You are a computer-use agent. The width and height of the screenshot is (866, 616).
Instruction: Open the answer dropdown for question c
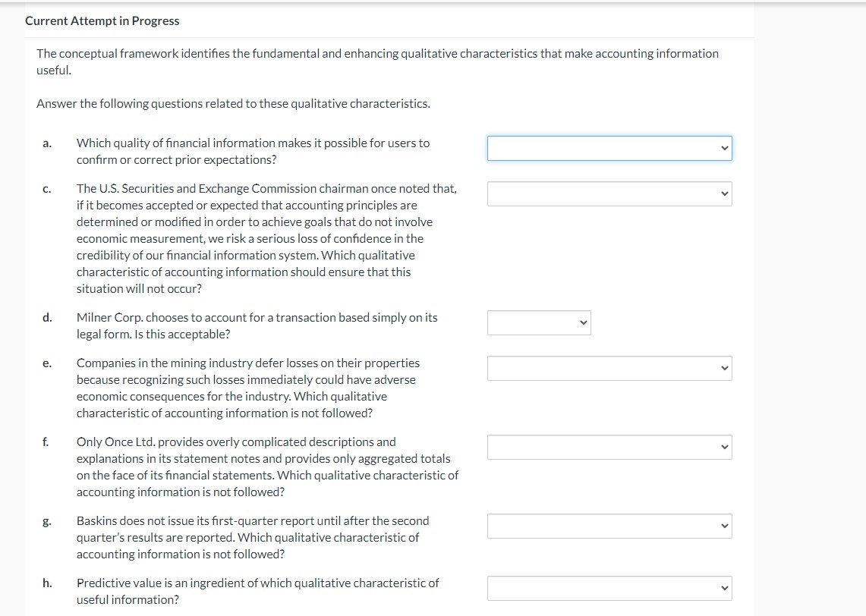(x=607, y=193)
